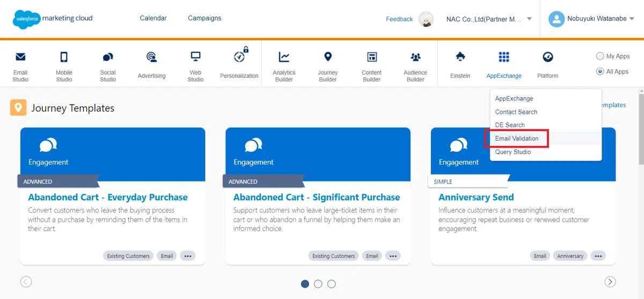Screen dimensions: 644x299
Task: Expand the NAC Co.,Ltd account dropdown arrow
Action: pos(529,19)
